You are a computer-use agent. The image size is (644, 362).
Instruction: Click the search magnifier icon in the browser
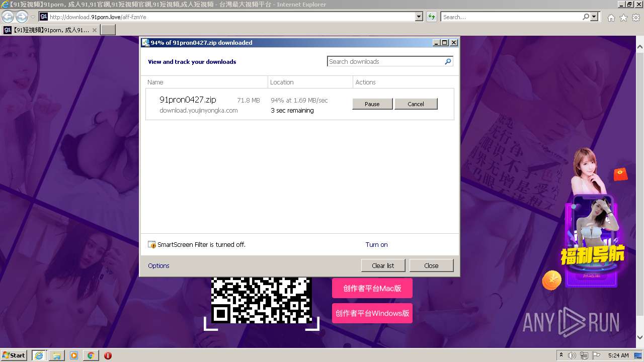click(x=586, y=17)
